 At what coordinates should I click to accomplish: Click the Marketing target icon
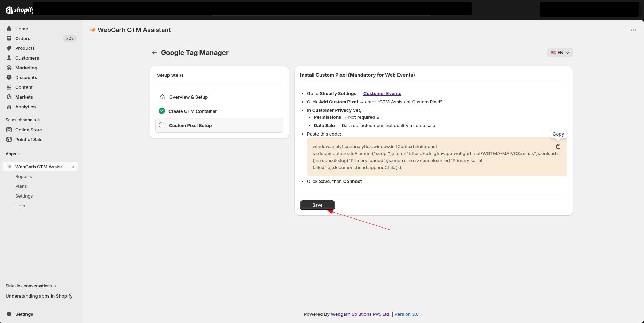[9, 68]
